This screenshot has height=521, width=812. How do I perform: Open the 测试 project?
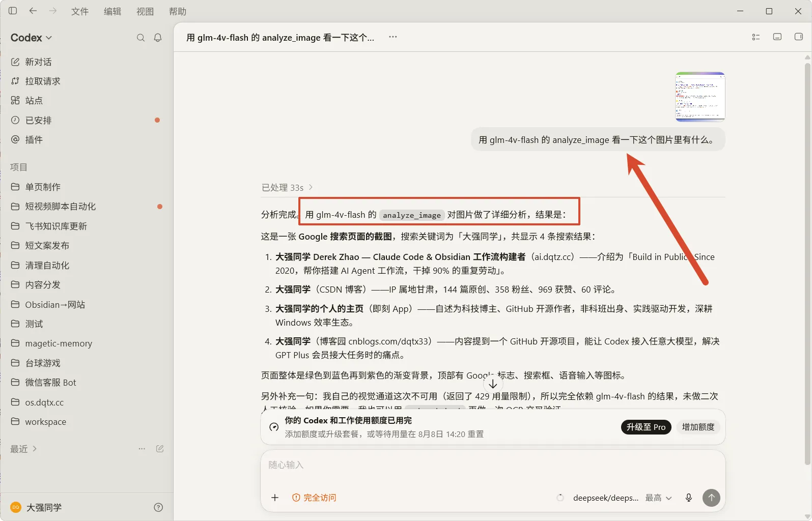click(34, 324)
